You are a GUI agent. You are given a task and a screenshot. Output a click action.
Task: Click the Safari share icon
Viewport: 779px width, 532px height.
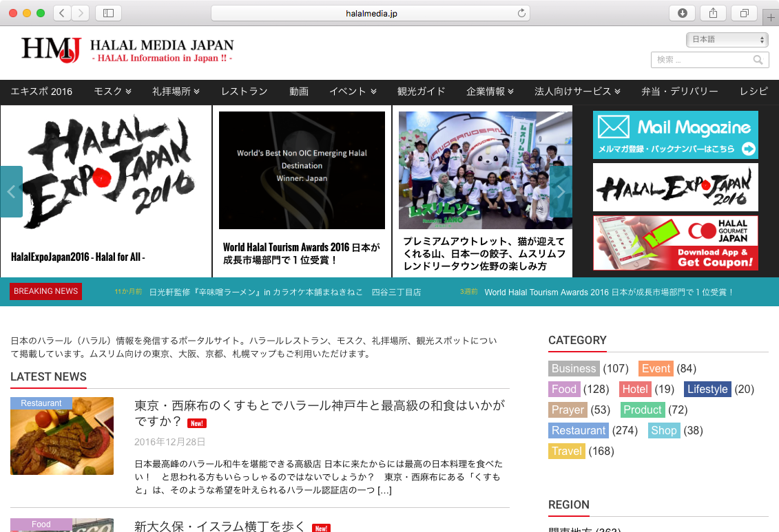(x=713, y=13)
